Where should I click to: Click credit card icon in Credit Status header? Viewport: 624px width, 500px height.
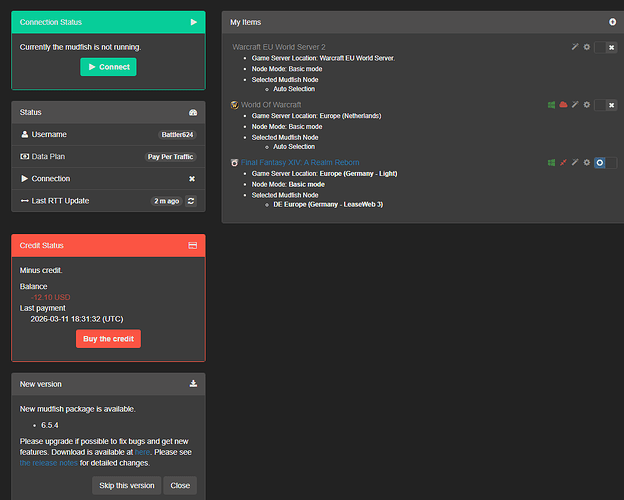193,246
